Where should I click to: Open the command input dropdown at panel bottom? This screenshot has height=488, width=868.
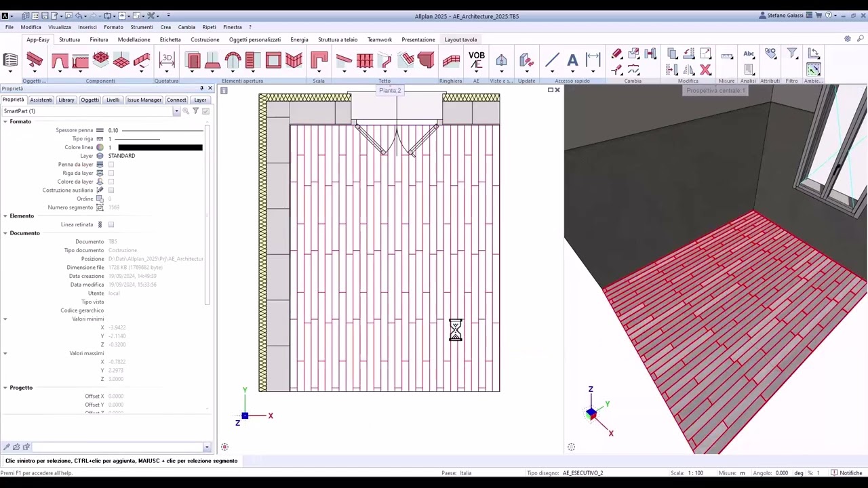click(206, 447)
